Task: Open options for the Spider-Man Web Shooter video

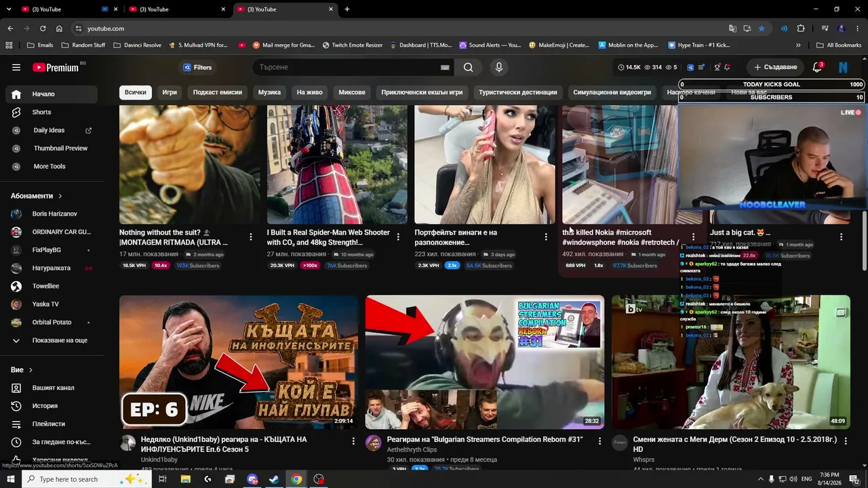Action: coord(398,237)
